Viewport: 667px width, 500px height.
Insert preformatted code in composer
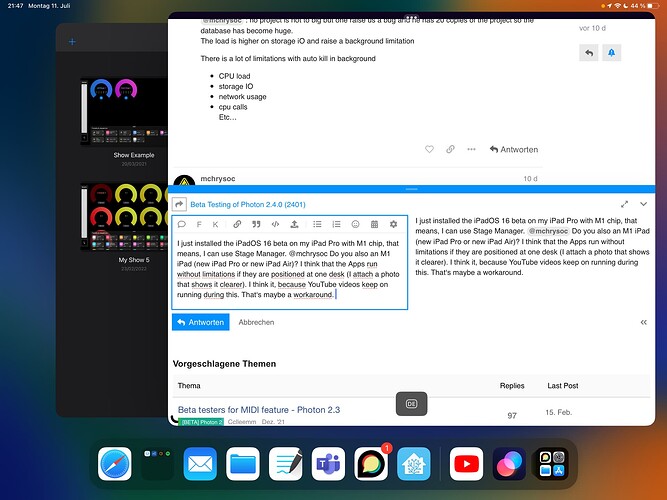click(x=275, y=224)
